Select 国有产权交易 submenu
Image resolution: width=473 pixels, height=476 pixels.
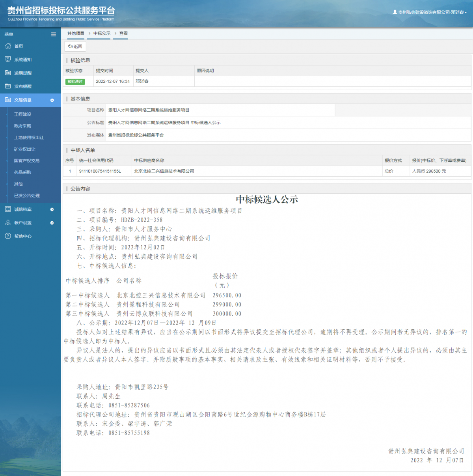point(26,161)
